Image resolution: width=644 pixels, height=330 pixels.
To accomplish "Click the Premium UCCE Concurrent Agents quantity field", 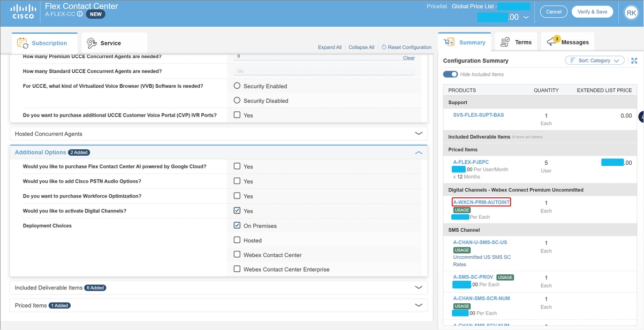I will click(x=318, y=56).
